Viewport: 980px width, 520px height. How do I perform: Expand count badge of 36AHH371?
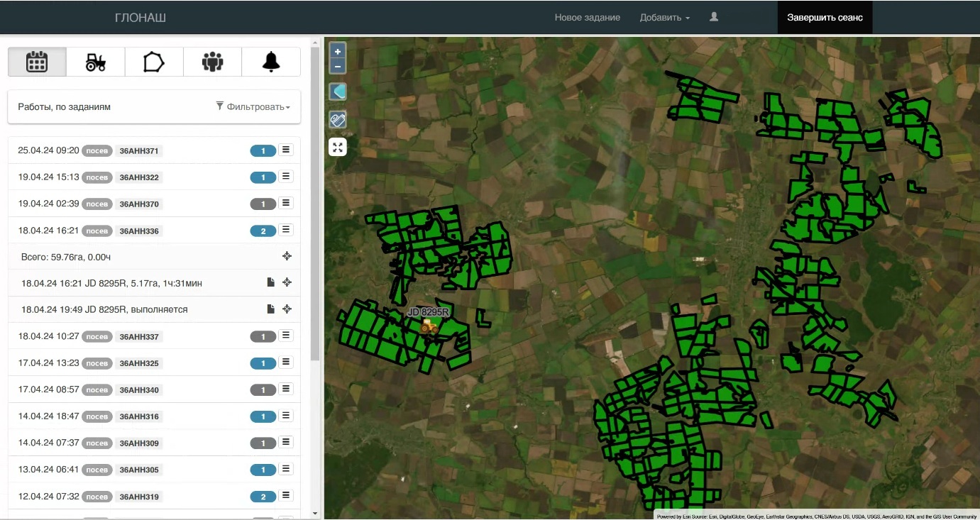click(x=263, y=150)
